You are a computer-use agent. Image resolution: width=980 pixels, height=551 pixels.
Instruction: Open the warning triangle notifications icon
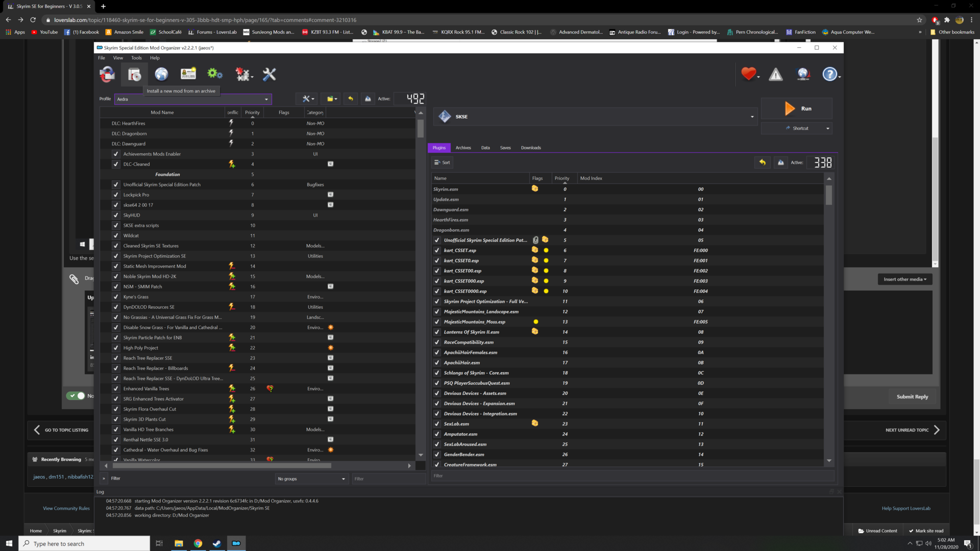pos(776,74)
